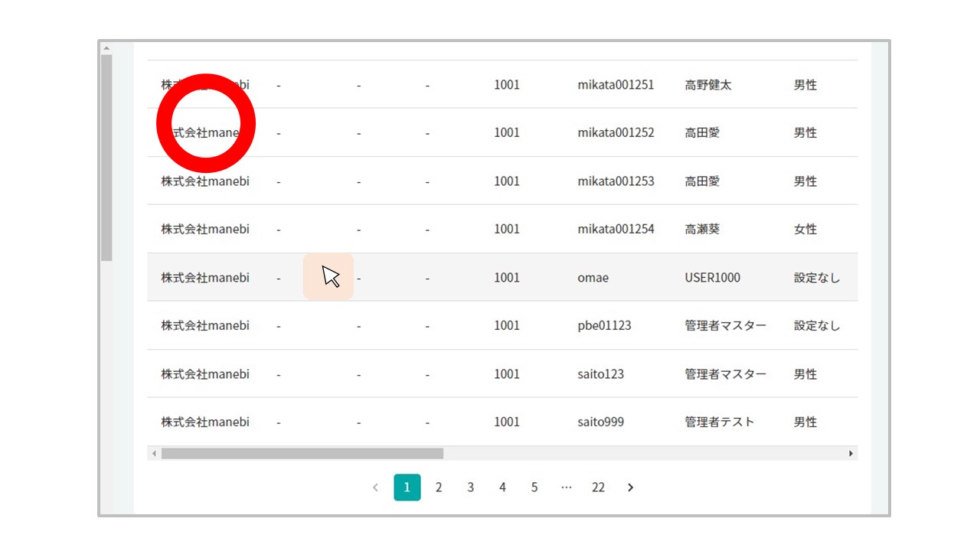Screen dimensions: 980x551
Task: Open page 3 in pagination
Action: pyautogui.click(x=471, y=487)
